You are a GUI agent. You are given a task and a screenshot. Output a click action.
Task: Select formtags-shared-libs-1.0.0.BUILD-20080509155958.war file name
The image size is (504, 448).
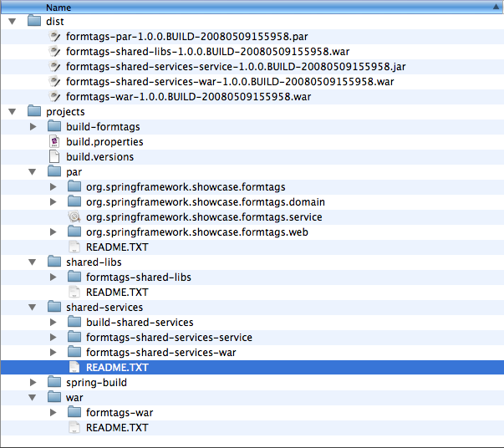coord(207,52)
